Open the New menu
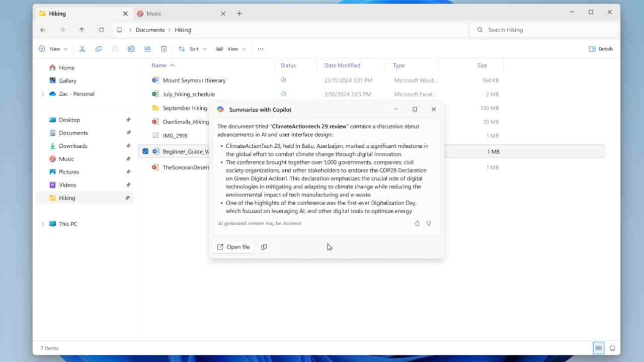 pos(52,49)
